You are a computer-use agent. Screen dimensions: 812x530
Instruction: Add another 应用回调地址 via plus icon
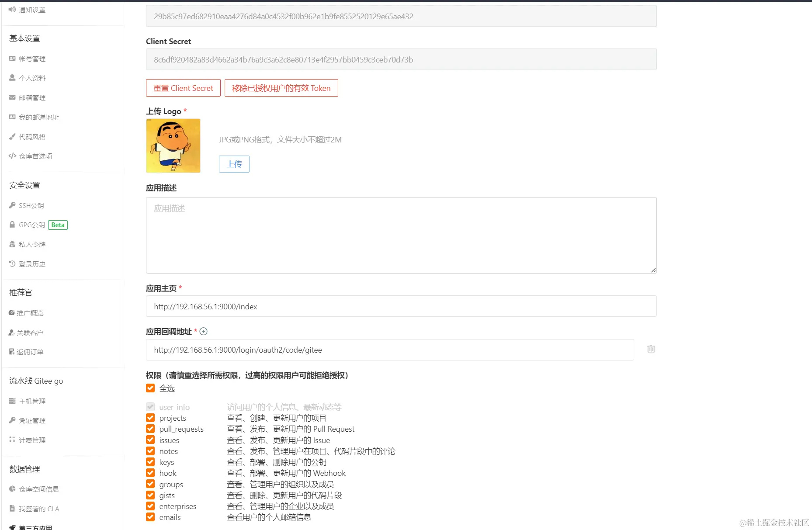(203, 332)
